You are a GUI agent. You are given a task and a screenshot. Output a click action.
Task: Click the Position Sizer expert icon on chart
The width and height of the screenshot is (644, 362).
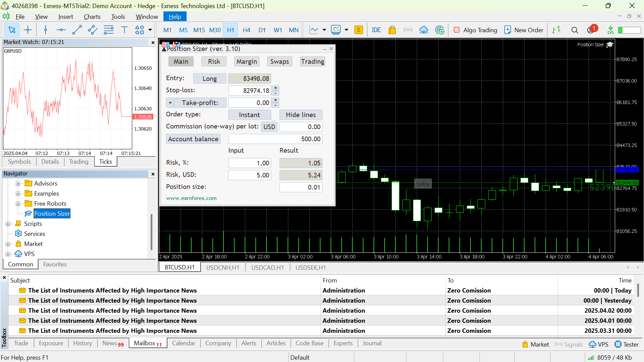click(610, 45)
